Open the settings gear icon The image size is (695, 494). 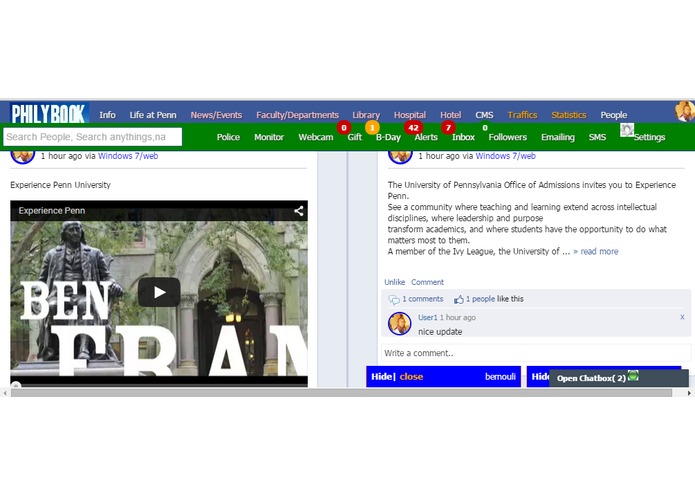(627, 130)
